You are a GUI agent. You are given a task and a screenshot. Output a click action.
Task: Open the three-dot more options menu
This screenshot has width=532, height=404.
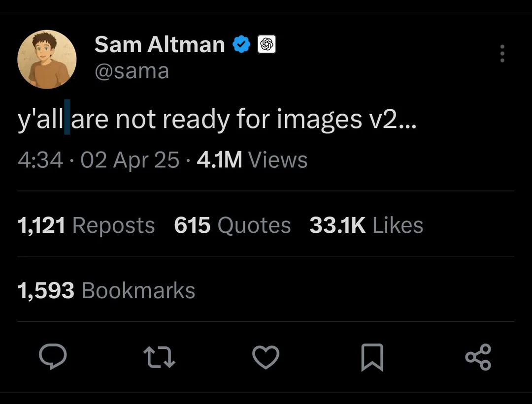point(502,54)
